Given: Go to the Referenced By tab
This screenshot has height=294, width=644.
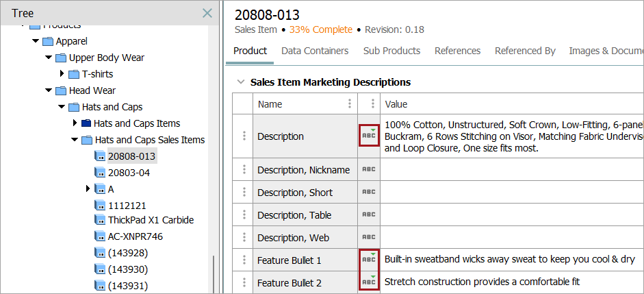Looking at the screenshot, I should [525, 51].
